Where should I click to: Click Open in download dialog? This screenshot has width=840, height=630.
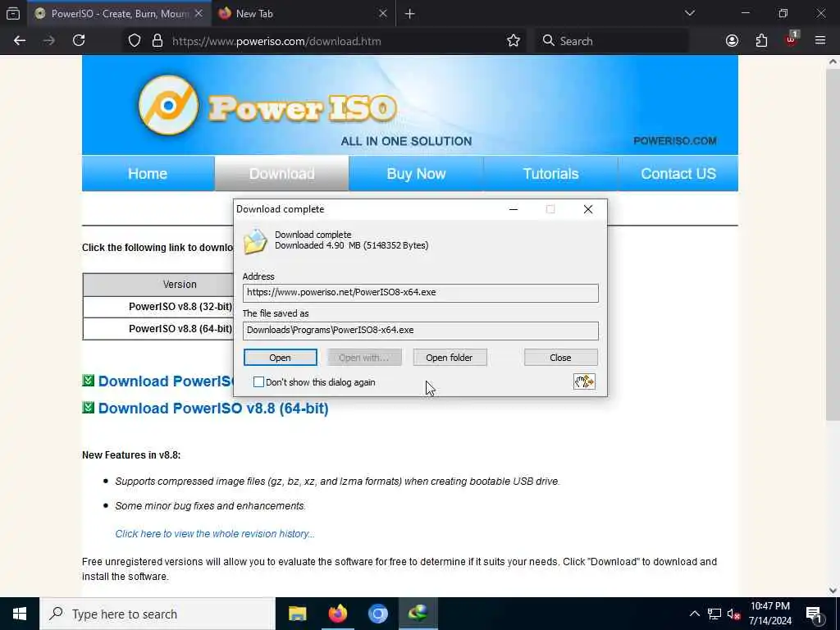281,358
